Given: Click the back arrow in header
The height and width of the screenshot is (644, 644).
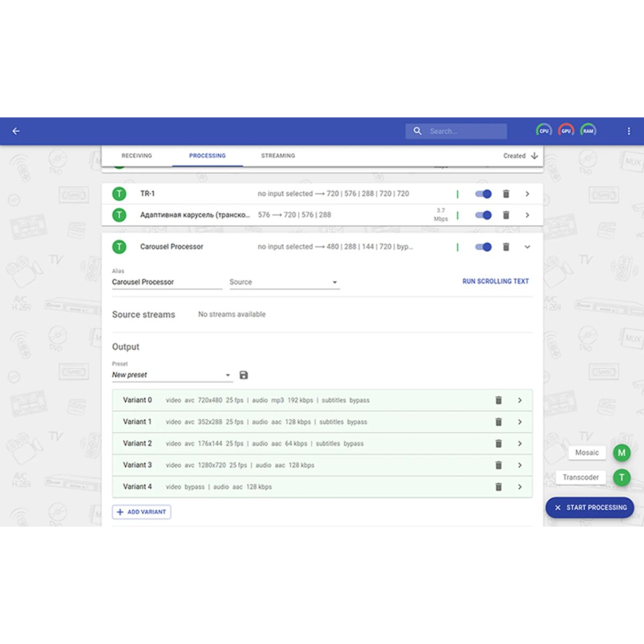Looking at the screenshot, I should pos(16,131).
